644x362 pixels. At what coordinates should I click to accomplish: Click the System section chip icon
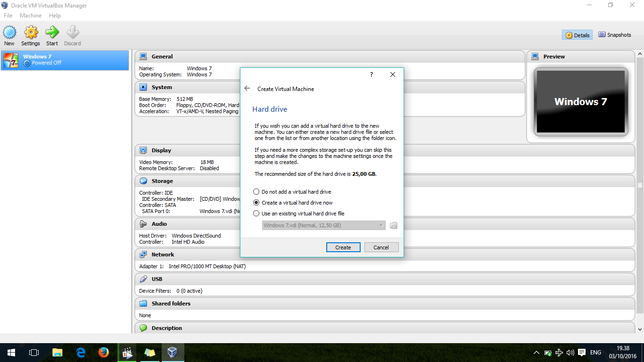pos(144,87)
